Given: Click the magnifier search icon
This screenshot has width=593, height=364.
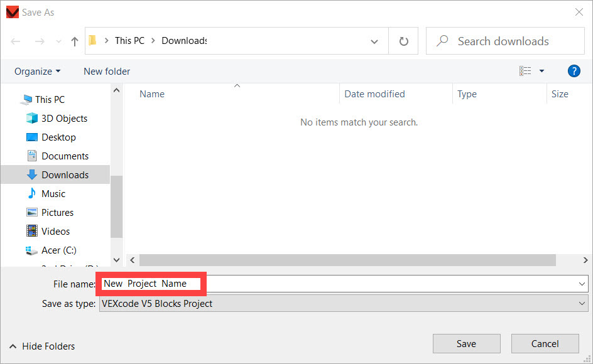Looking at the screenshot, I should pyautogui.click(x=442, y=40).
